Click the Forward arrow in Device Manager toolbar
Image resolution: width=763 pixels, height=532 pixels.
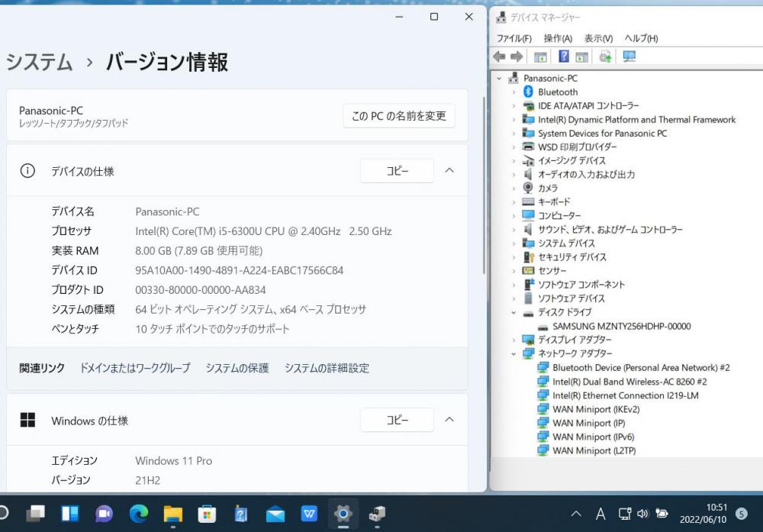click(517, 56)
